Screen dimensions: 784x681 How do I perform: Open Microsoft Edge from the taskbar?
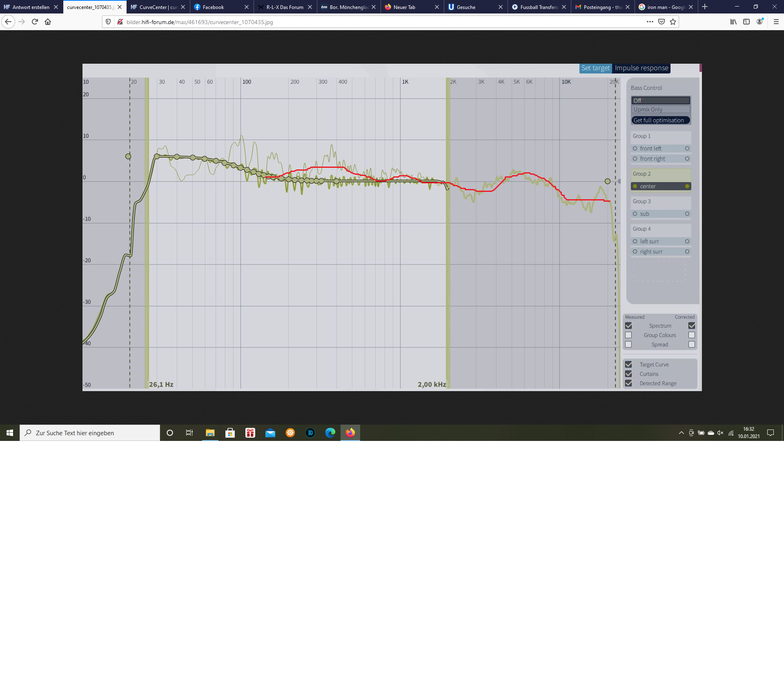[x=330, y=433]
